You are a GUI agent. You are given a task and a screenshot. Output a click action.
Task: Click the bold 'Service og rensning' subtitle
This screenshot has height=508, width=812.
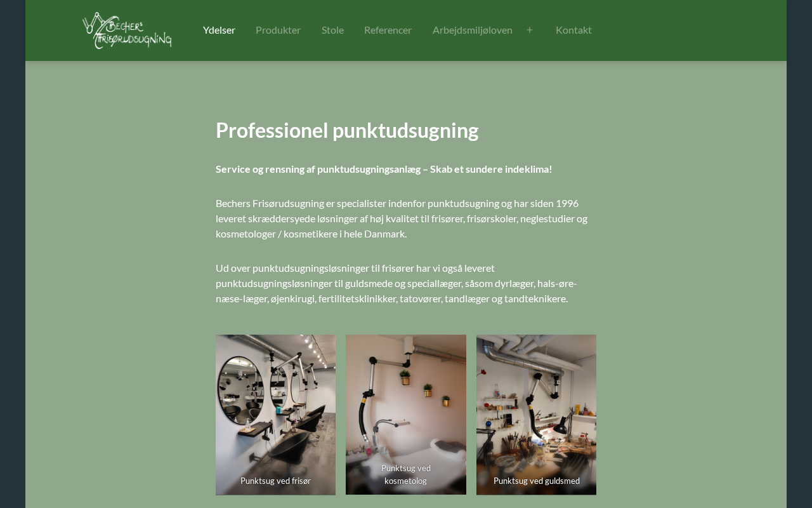(x=384, y=169)
